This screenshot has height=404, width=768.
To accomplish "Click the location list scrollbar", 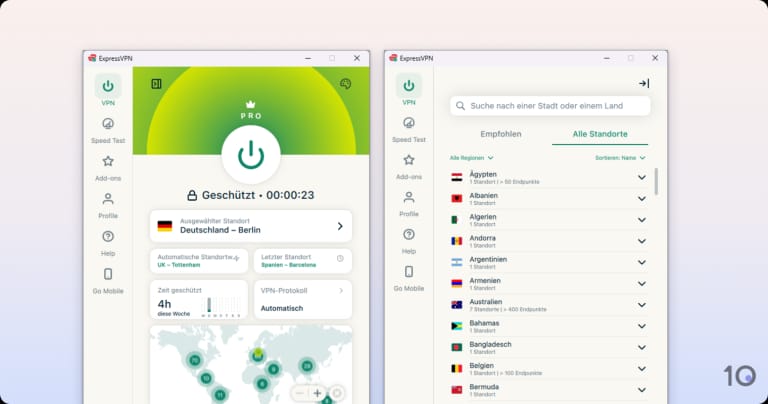I will click(x=656, y=182).
